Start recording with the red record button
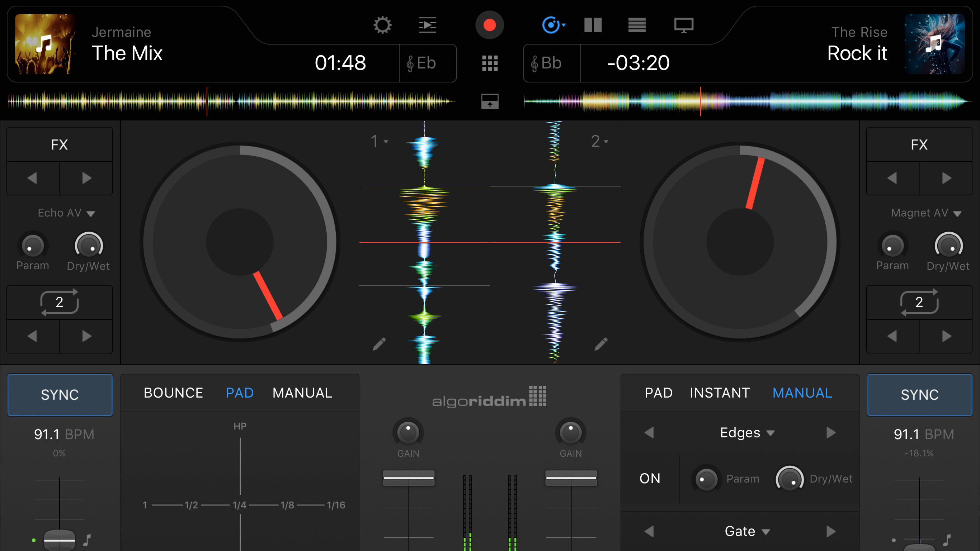The image size is (980, 551). point(490,25)
